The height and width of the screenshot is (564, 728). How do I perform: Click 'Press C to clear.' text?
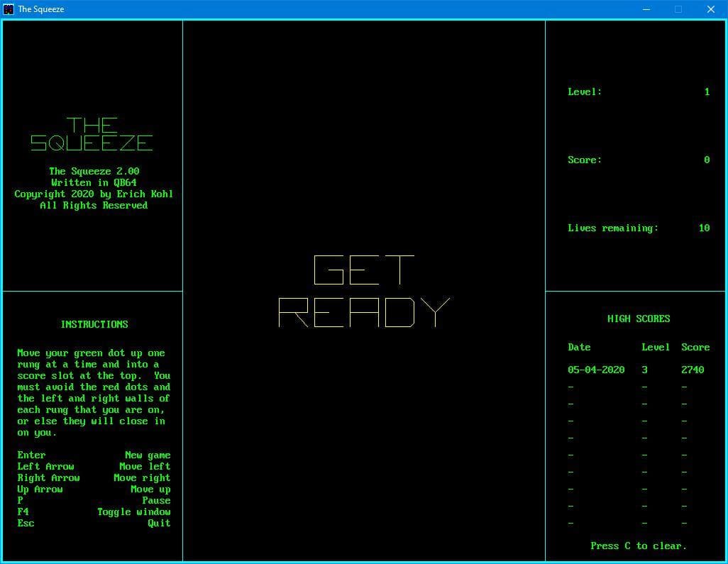coord(639,546)
